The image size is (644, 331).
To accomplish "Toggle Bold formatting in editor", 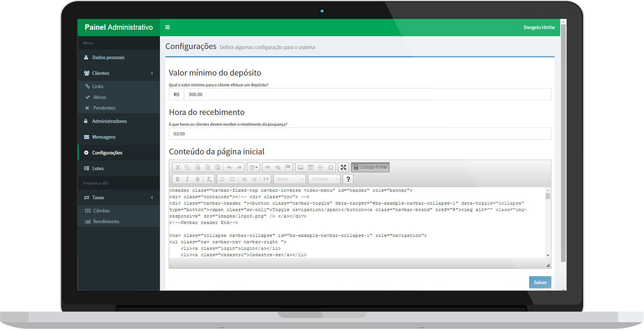I will point(178,179).
